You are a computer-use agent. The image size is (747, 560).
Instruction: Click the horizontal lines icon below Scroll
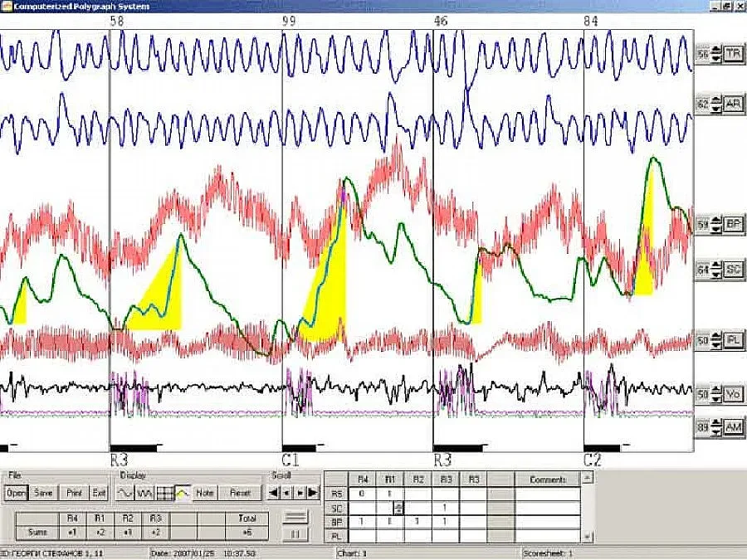click(x=295, y=517)
